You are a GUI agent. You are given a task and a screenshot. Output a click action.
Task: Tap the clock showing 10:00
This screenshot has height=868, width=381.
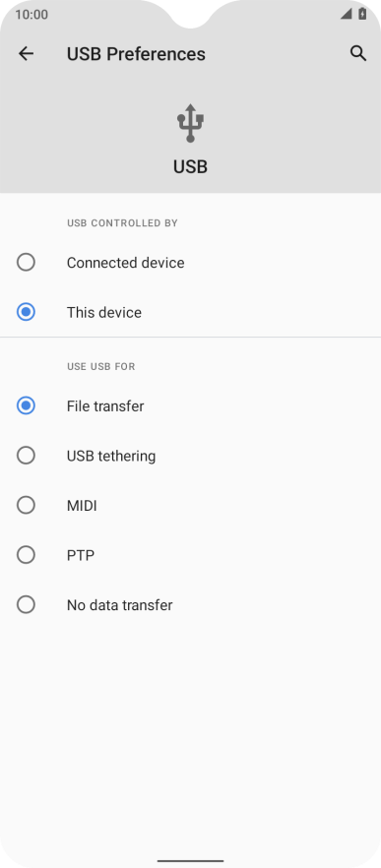[32, 15]
